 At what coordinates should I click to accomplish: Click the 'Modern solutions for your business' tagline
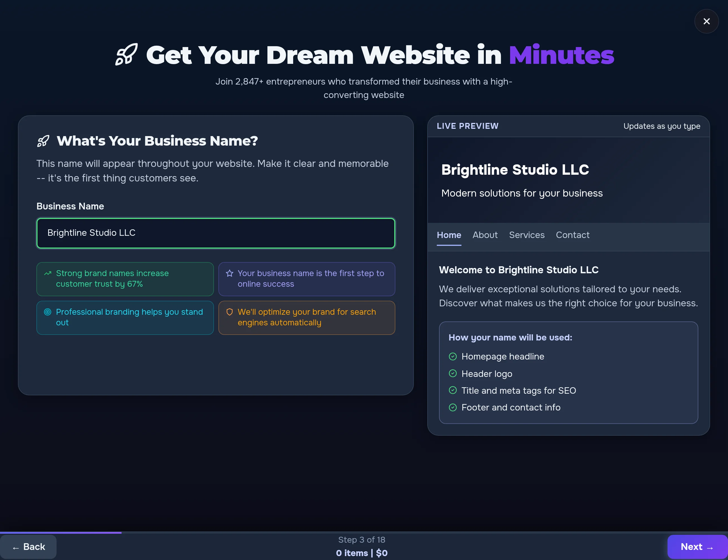point(522,193)
